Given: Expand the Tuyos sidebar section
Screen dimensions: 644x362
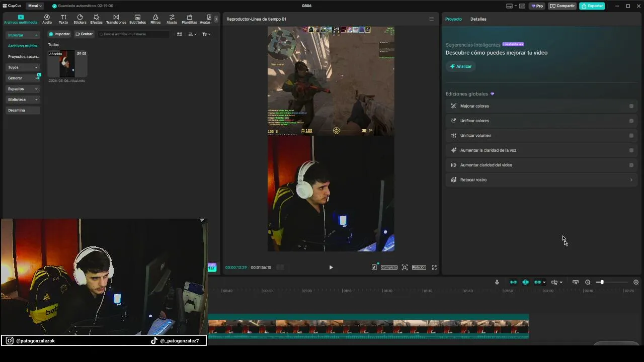Looking at the screenshot, I should (x=23, y=67).
